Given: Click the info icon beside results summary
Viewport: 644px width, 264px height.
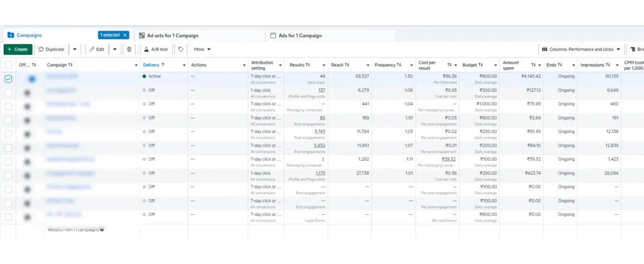Looking at the screenshot, I should pyautogui.click(x=102, y=229).
